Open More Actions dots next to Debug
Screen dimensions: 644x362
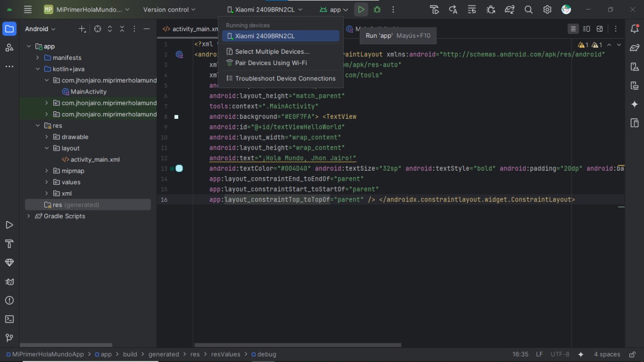(393, 10)
